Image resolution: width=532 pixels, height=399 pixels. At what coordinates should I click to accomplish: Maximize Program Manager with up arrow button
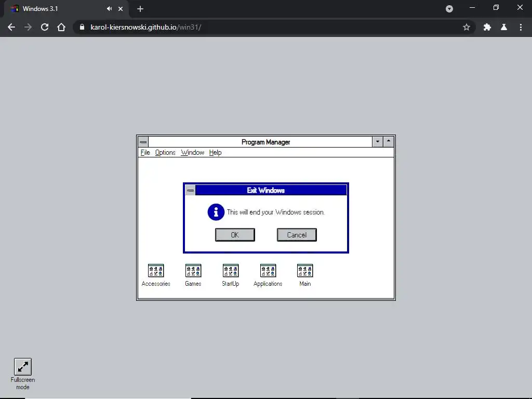click(389, 142)
